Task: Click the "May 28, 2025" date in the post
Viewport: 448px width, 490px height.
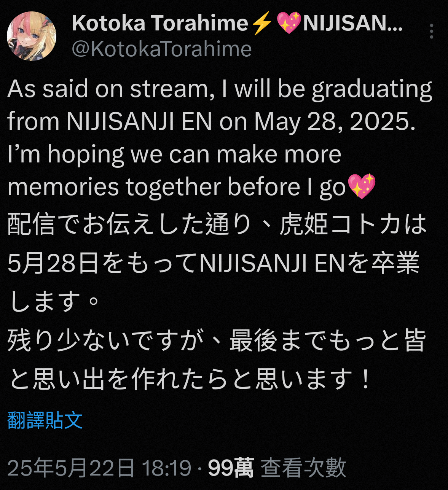Action: coord(335,121)
